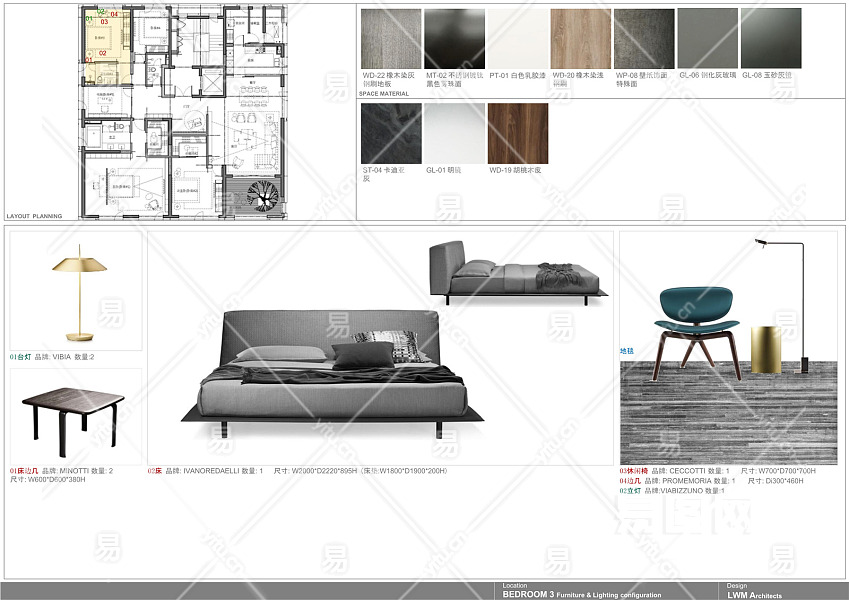Select the black VIABIZZUNO floor lamp

coord(782,306)
